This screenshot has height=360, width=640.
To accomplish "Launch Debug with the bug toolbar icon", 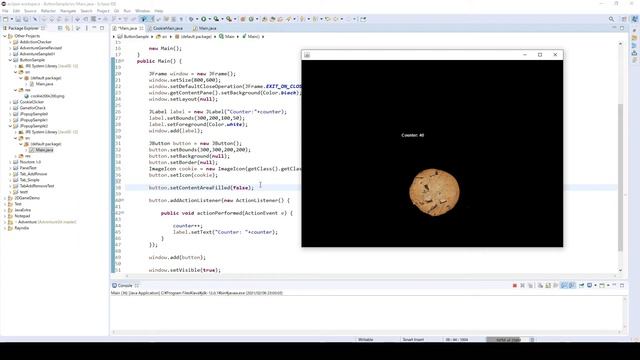I will point(191,19).
